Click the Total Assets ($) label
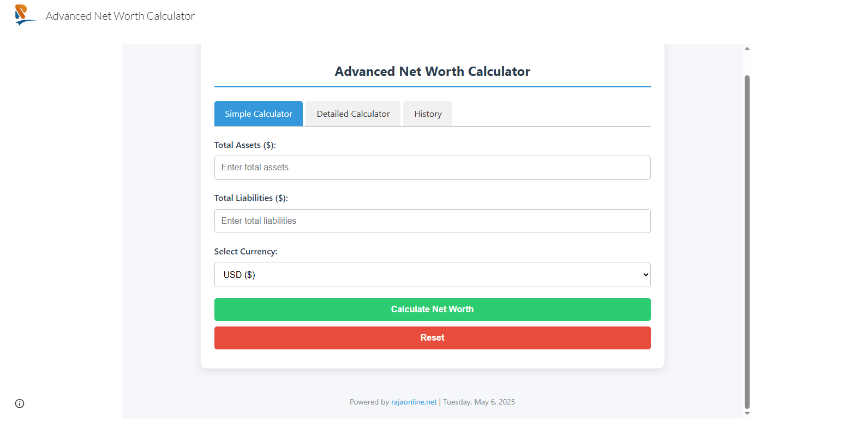 coord(245,145)
